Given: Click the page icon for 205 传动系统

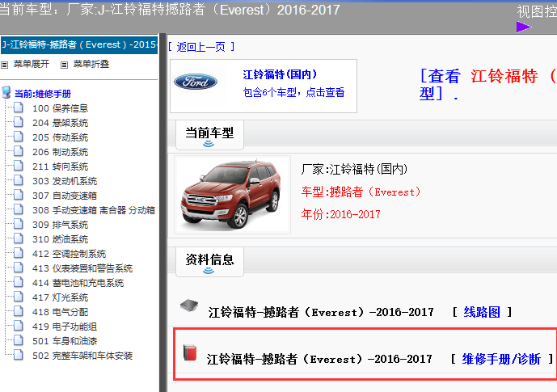Looking at the screenshot, I should pos(19,137).
